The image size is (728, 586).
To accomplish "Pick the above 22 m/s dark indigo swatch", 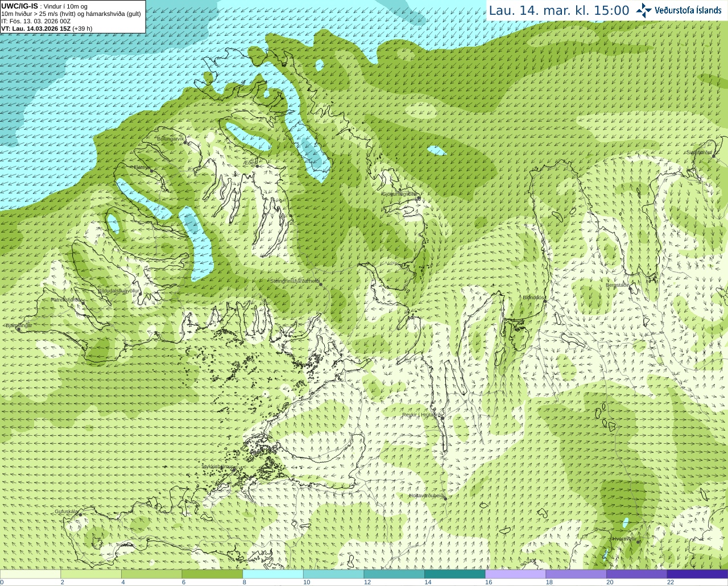I will tap(697, 574).
